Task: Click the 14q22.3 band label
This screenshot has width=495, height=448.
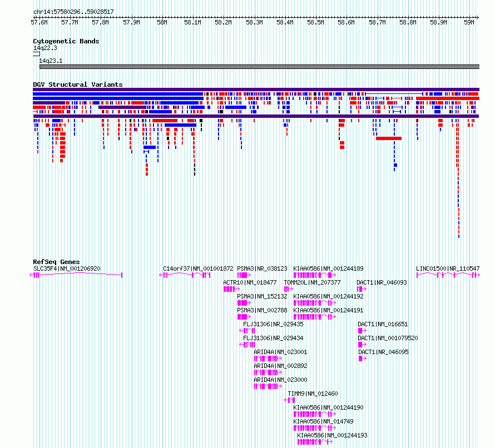Action: click(x=45, y=48)
